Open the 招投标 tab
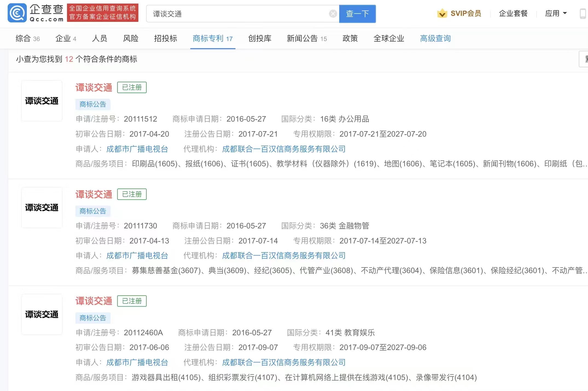The width and height of the screenshot is (588, 391). click(165, 39)
